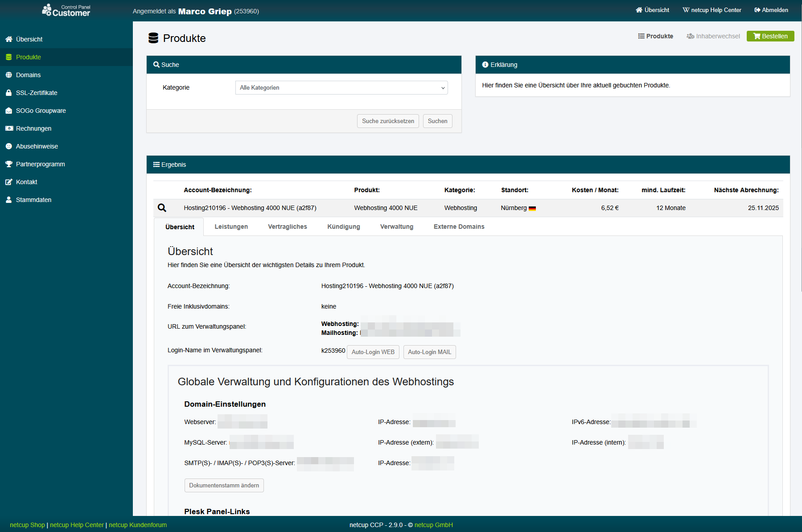Click the database icon beside sidebar Produkte
The height and width of the screenshot is (532, 802).
[9, 57]
